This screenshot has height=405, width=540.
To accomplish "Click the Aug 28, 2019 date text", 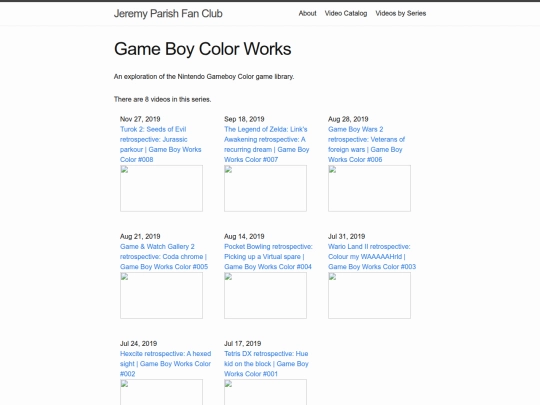I will [348, 119].
